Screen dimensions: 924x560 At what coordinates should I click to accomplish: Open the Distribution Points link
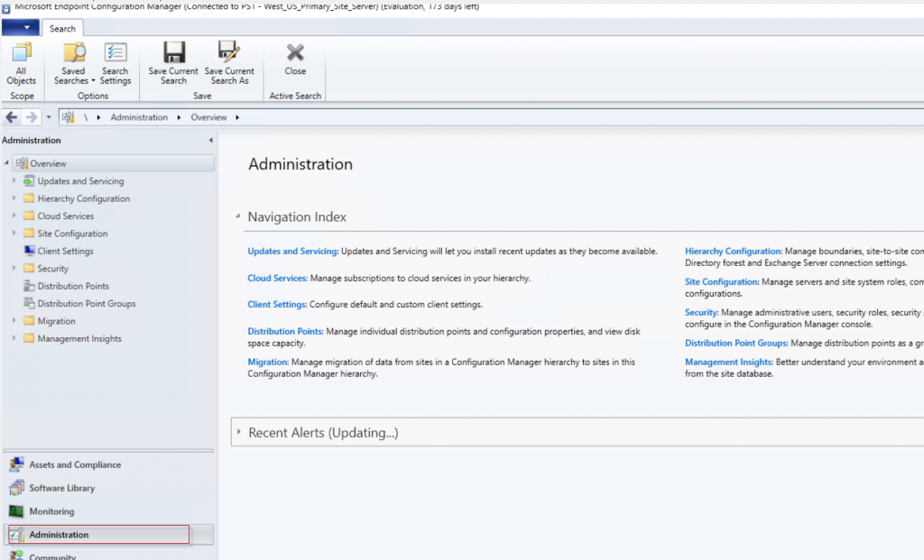click(x=285, y=332)
